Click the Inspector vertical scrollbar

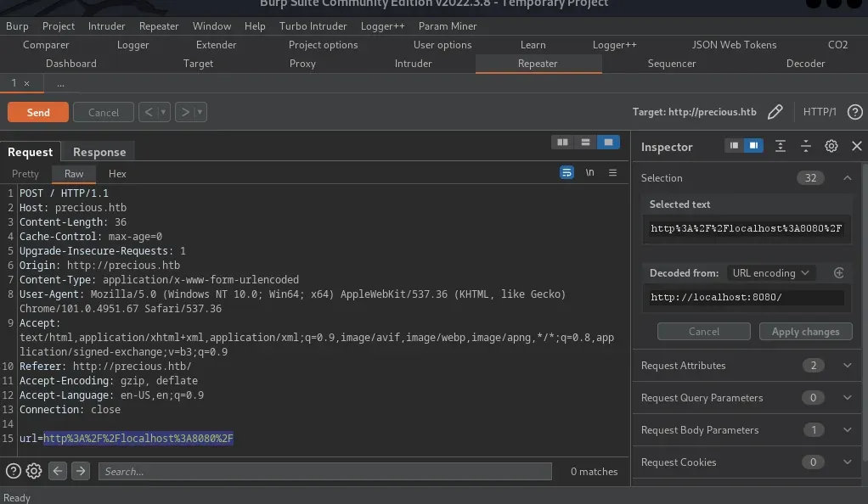[865, 312]
